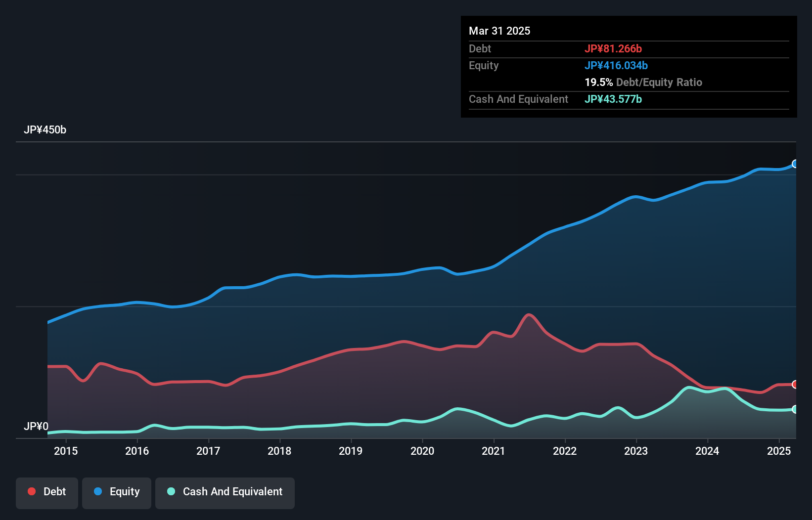Click the Debt value JP¥81.266b in tooltip
This screenshot has width=812, height=520.
point(613,48)
